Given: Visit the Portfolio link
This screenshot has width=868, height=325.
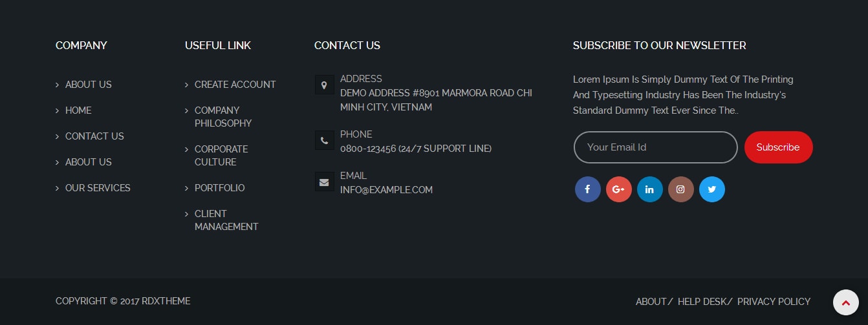Looking at the screenshot, I should [x=219, y=188].
